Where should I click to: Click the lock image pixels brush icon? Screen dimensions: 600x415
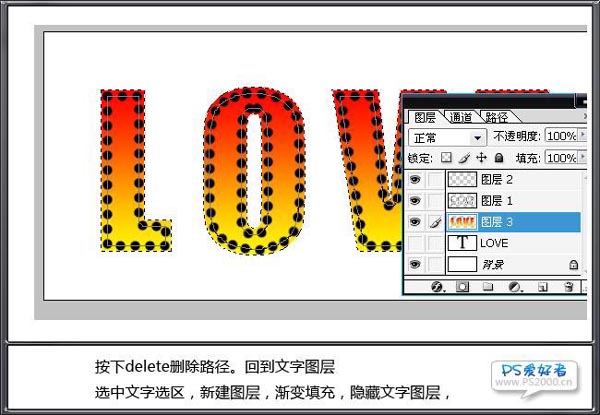(x=464, y=158)
